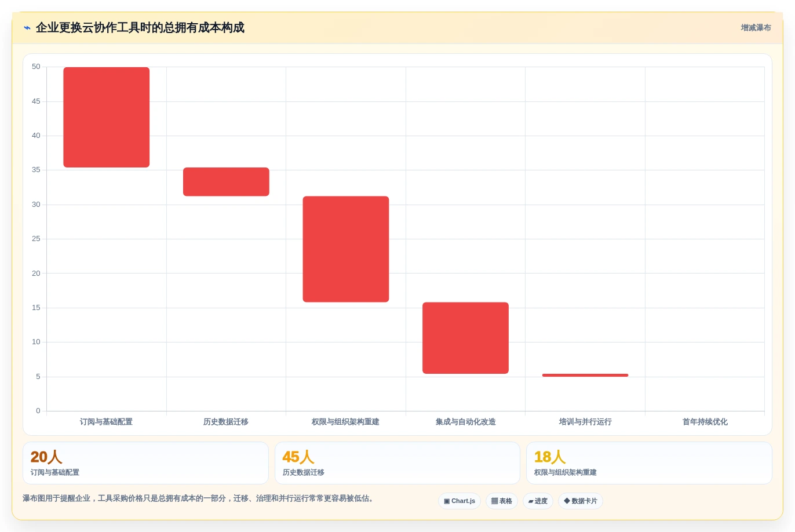Click the 权限与组织架构重建 axis label
The image size is (795, 532).
point(346,422)
